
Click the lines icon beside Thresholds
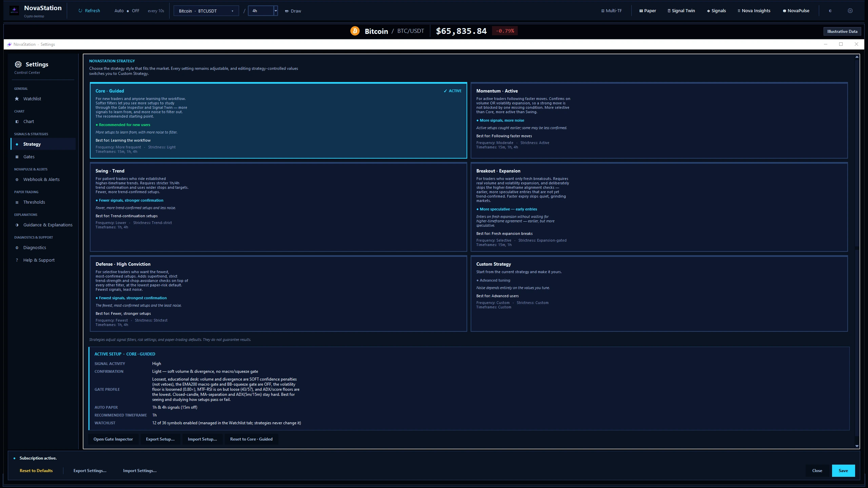pyautogui.click(x=17, y=202)
